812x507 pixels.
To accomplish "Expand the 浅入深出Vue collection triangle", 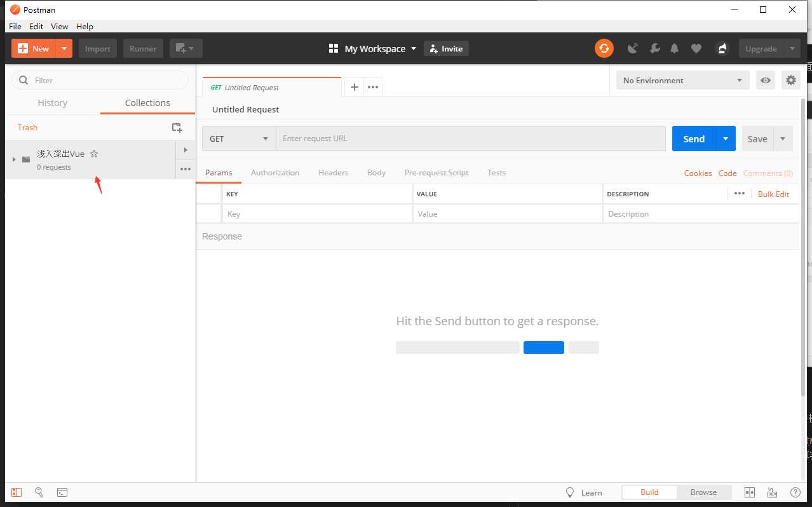I will pos(14,159).
